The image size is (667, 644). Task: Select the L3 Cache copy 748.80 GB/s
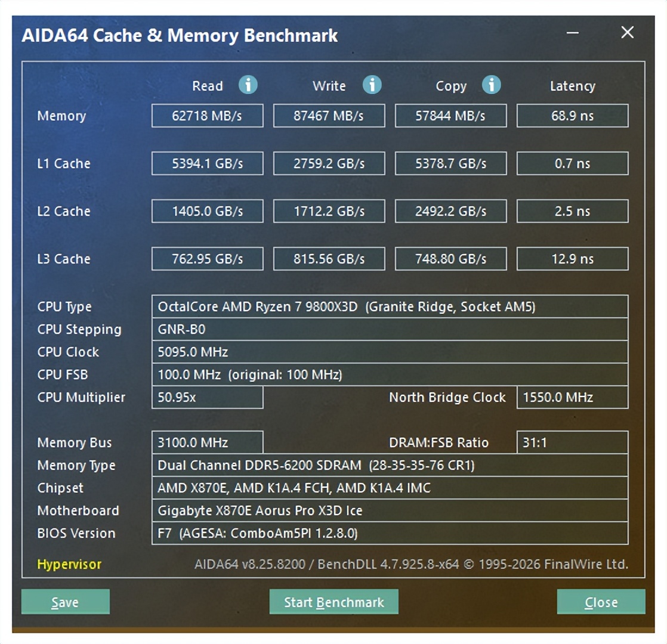450,258
